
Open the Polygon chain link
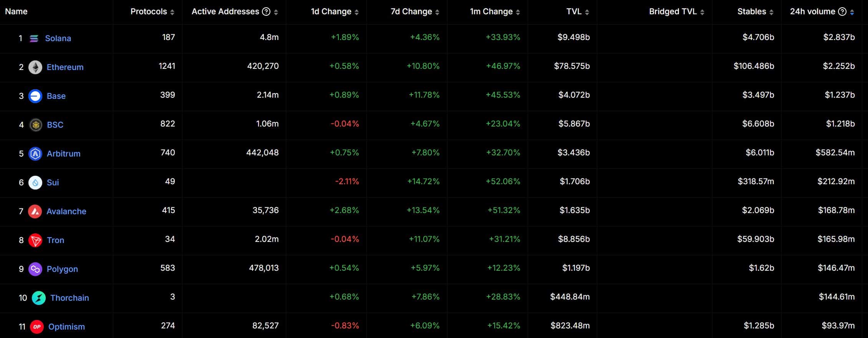[62, 269]
